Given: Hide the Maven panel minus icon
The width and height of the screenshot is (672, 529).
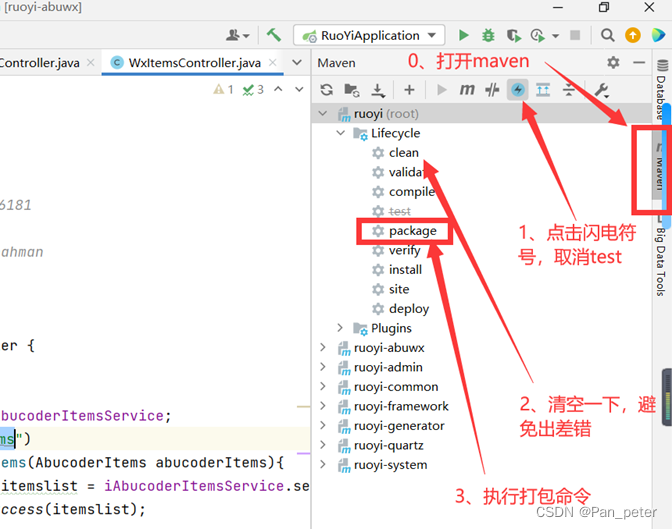Looking at the screenshot, I should point(639,63).
